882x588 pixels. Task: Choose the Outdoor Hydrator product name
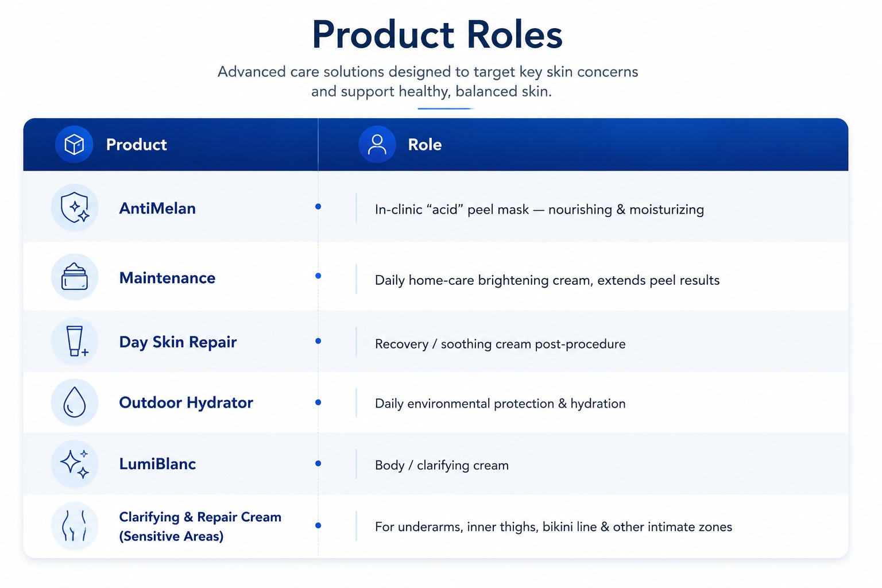pyautogui.click(x=186, y=403)
